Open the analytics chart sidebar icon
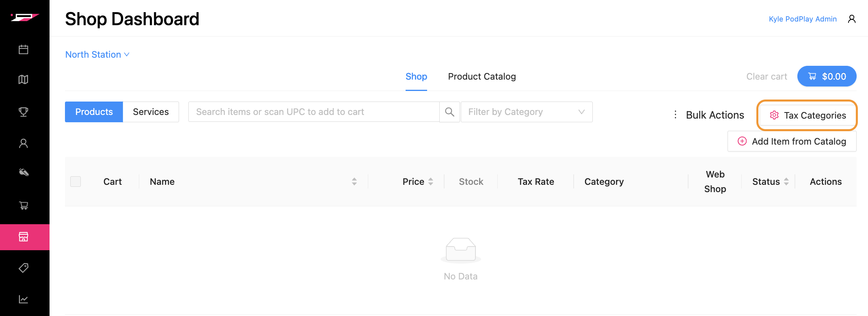 (24, 299)
